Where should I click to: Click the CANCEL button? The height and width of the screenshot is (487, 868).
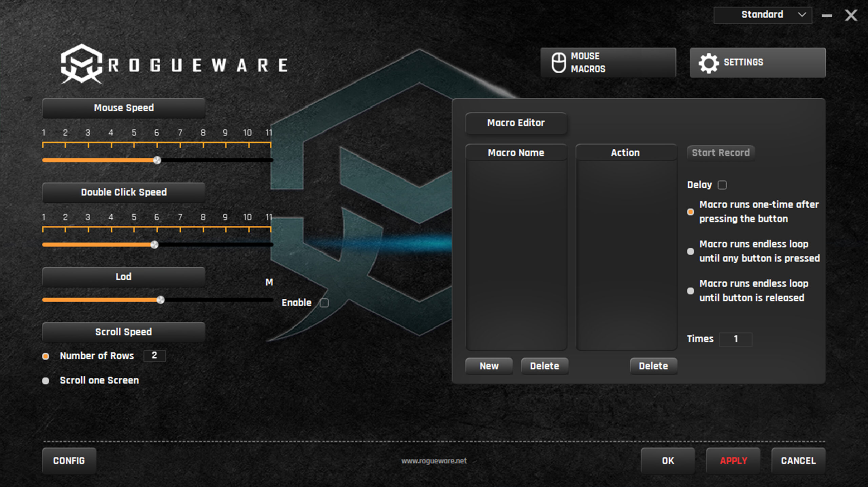tap(798, 461)
